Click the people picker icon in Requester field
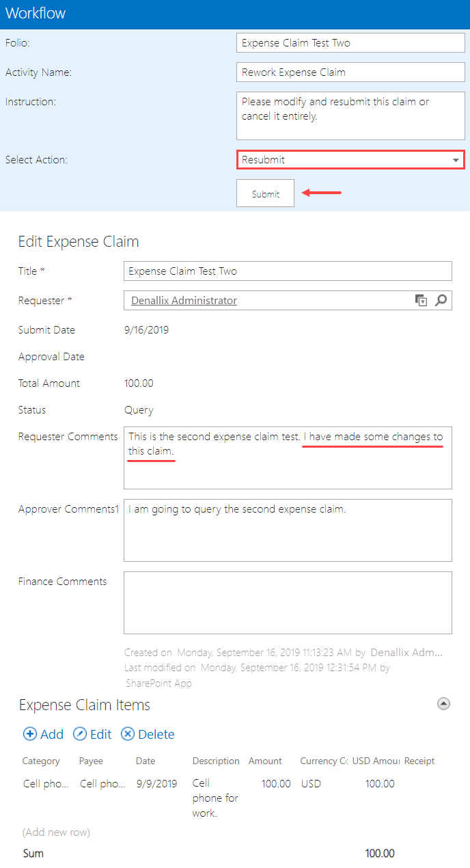 coord(421,300)
